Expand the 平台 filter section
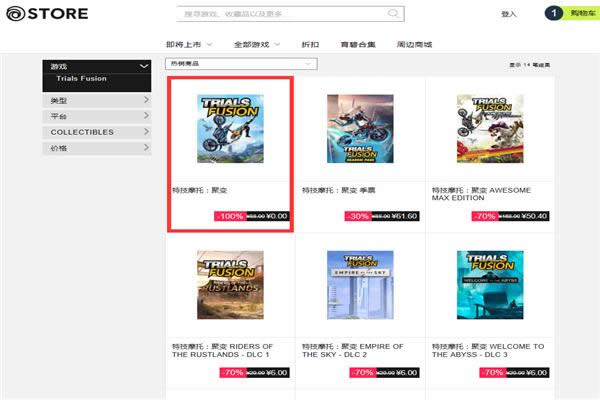Image resolution: width=600 pixels, height=400 pixels. point(97,116)
